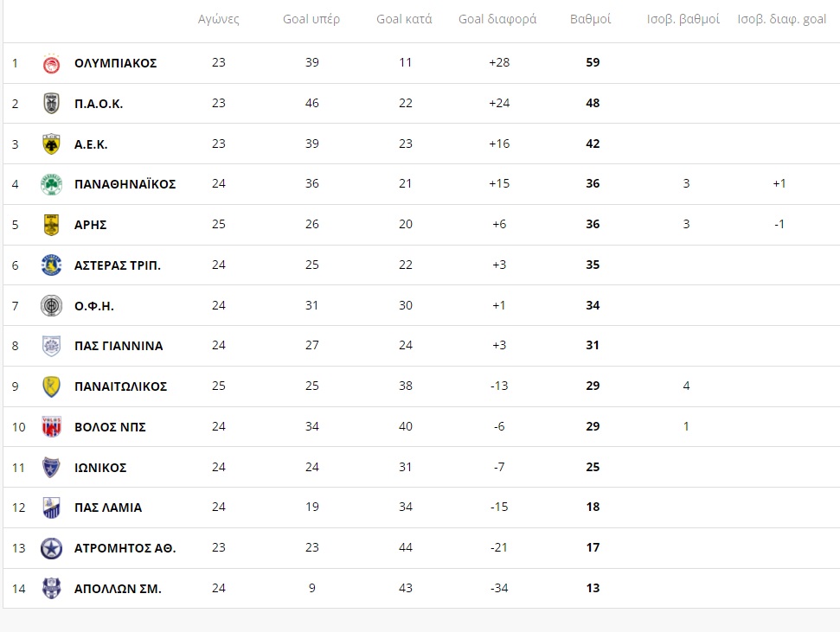The height and width of the screenshot is (632, 840).
Task: Click the ΑΣΤΕΡΑΣ ΤΡΙΠ. blue crest
Action: (51, 265)
